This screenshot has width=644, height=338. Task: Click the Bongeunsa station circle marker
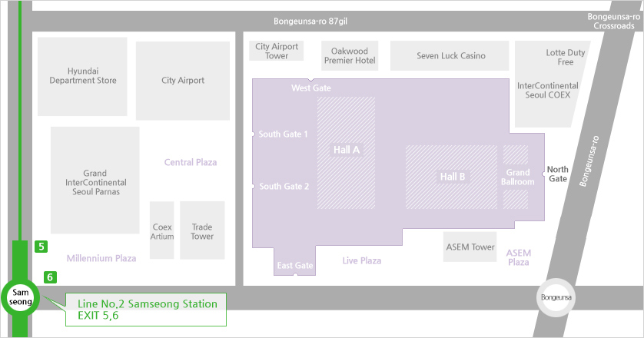pos(556,297)
